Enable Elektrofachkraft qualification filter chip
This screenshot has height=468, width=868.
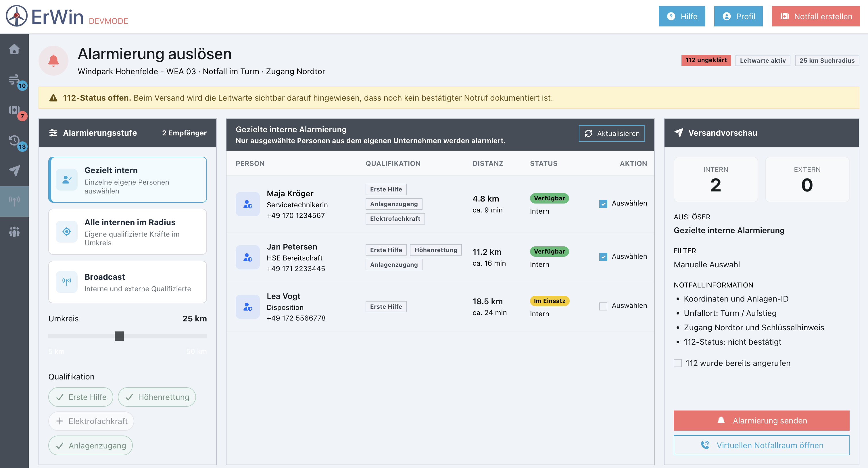pyautogui.click(x=91, y=421)
